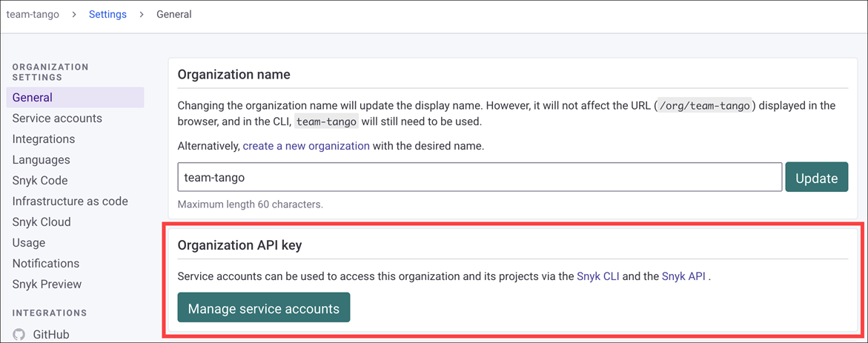This screenshot has width=868, height=343.
Task: Open General organization settings
Action: (x=76, y=97)
